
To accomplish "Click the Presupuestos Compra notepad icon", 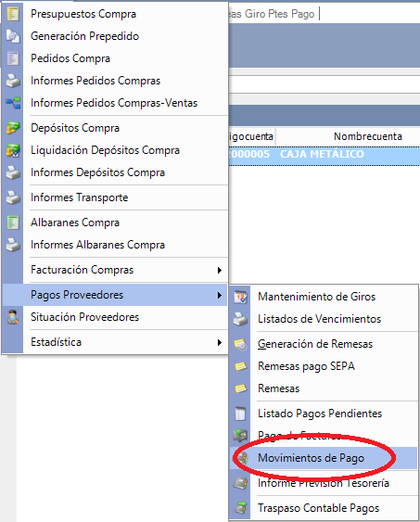I will point(13,14).
